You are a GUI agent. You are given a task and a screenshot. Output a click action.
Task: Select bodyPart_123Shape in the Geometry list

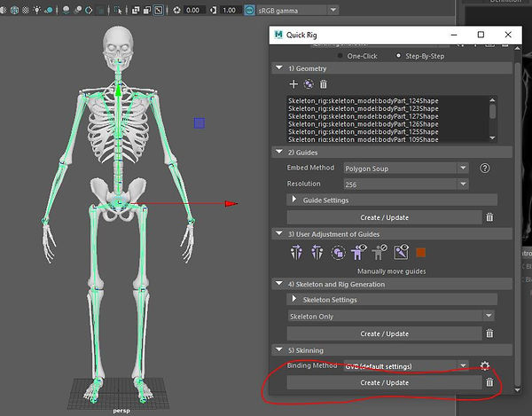(363, 108)
